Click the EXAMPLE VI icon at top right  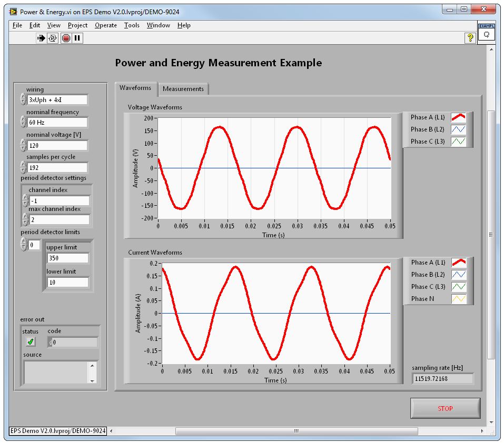[x=486, y=33]
